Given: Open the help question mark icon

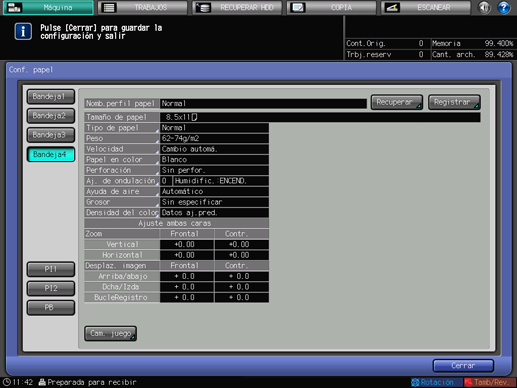Looking at the screenshot, I should (504, 7).
